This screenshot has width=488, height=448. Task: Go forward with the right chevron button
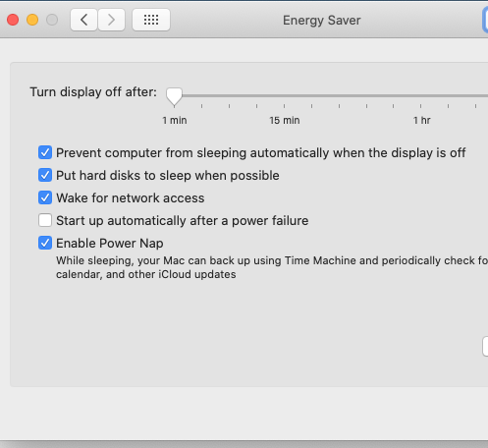pyautogui.click(x=111, y=20)
